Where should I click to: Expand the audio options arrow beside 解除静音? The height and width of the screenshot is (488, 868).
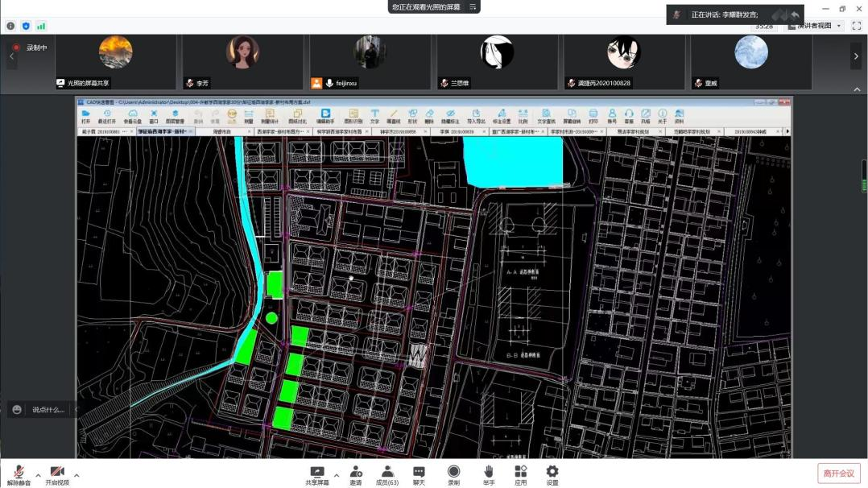tap(38, 474)
